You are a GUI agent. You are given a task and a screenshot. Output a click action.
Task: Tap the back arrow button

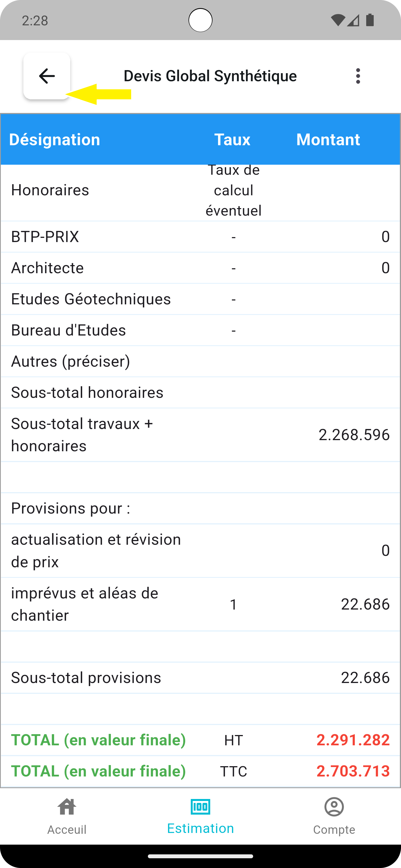[47, 76]
